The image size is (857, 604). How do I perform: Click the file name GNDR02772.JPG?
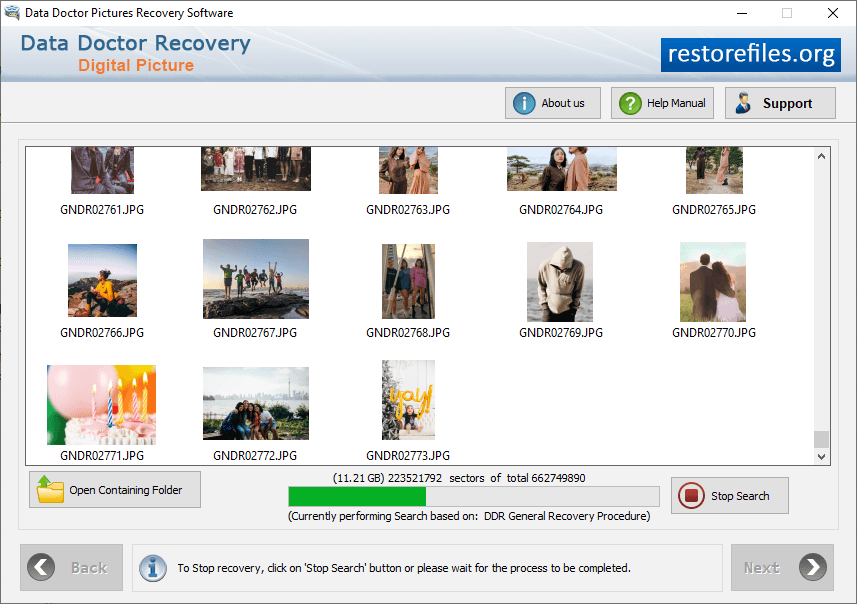click(255, 455)
